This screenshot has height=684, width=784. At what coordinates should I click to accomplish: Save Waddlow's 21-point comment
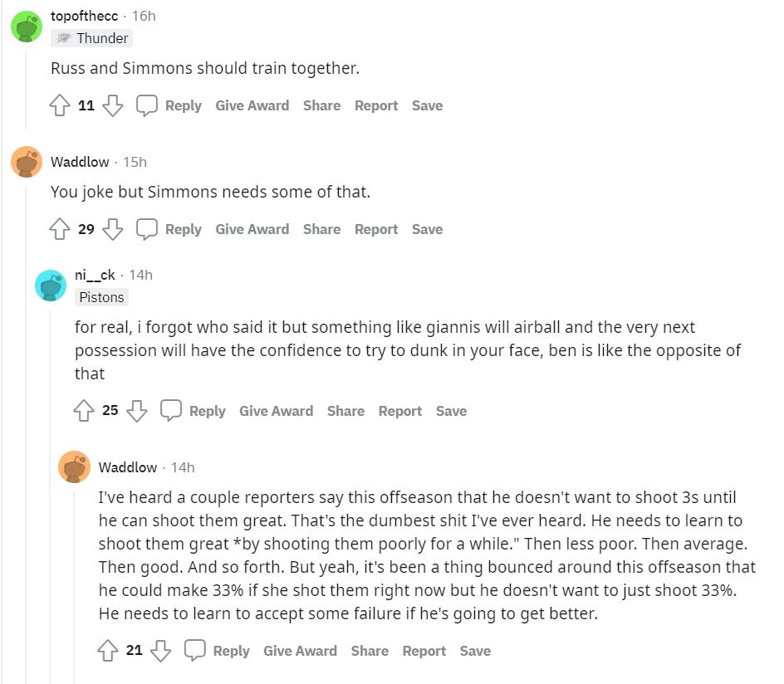pos(475,651)
